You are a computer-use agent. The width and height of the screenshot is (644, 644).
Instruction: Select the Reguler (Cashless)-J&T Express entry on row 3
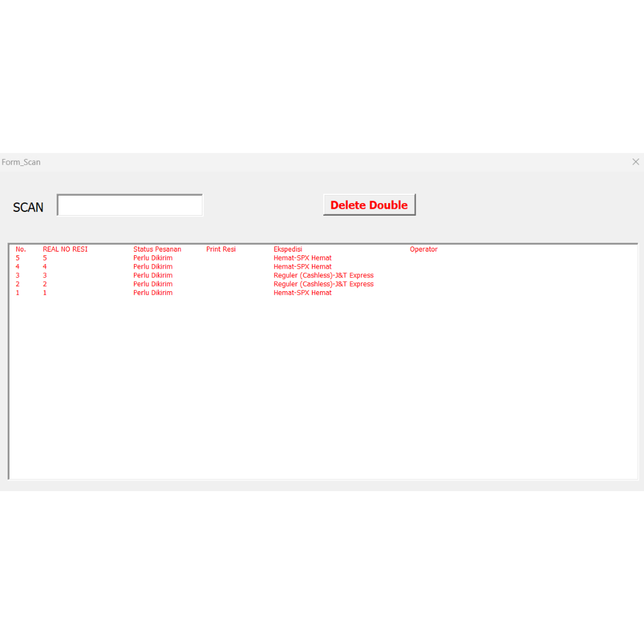coord(323,275)
